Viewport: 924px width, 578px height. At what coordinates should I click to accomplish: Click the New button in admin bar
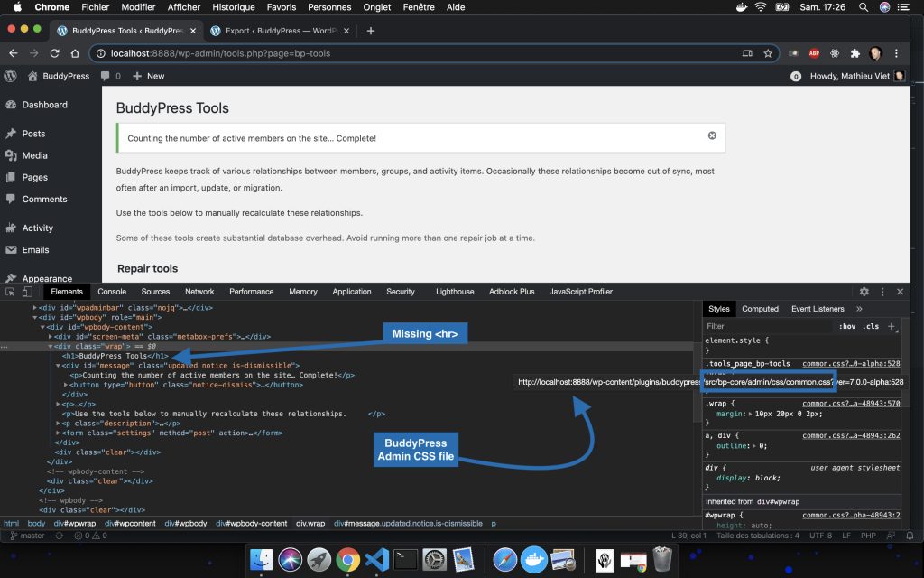coord(149,76)
